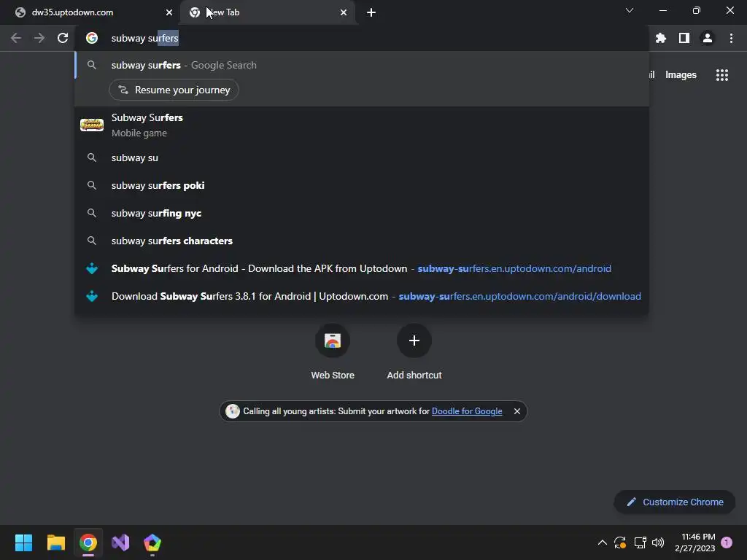Open the Images link
747x560 pixels.
[681, 75]
